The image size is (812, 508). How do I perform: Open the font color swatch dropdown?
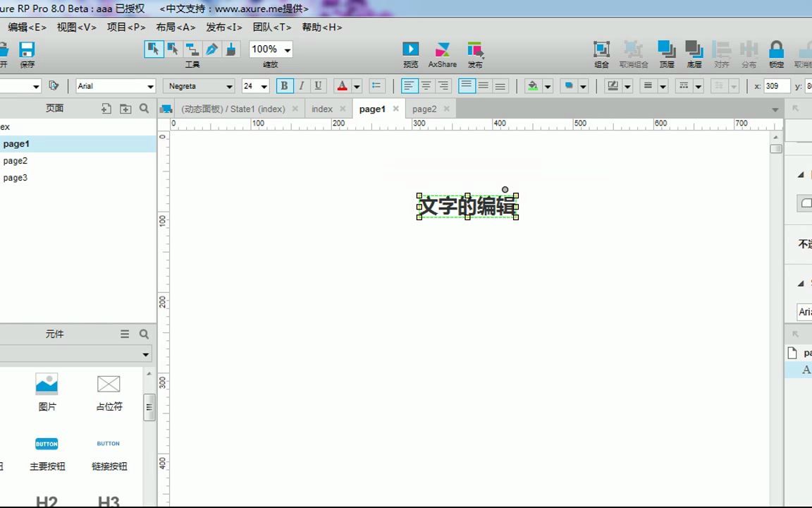click(x=355, y=85)
